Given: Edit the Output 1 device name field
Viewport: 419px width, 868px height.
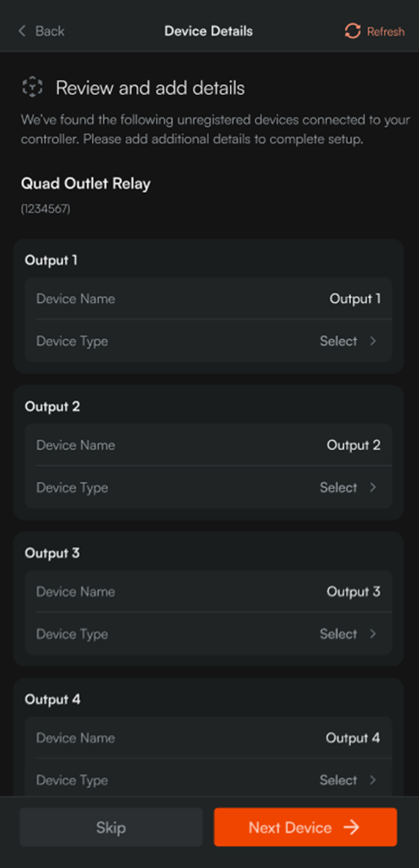Looking at the screenshot, I should 208,299.
